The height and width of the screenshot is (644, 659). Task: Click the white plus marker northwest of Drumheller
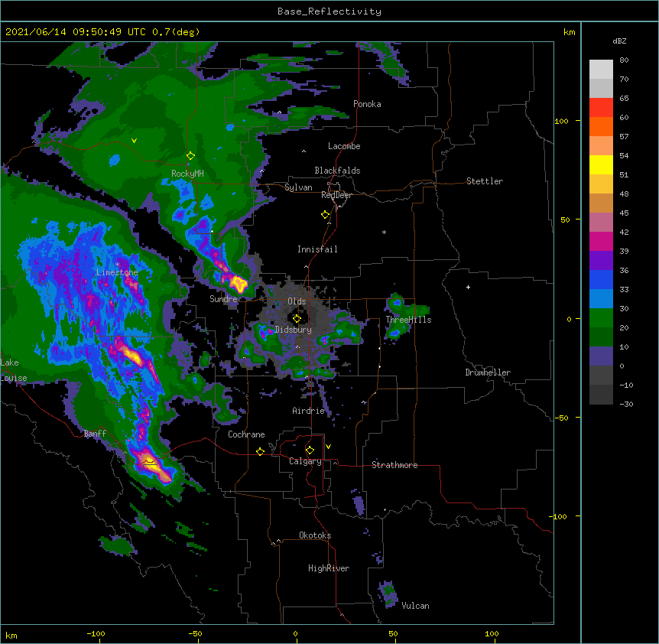tap(468, 287)
